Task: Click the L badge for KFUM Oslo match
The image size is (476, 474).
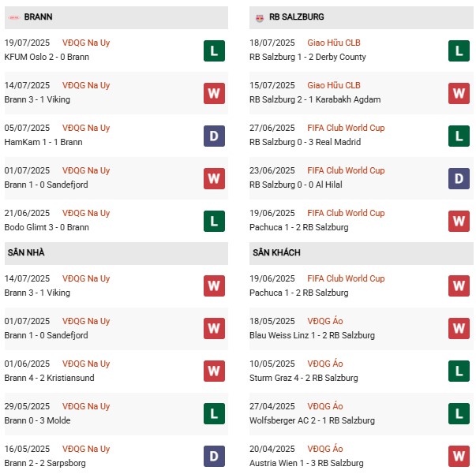Action: (214, 50)
